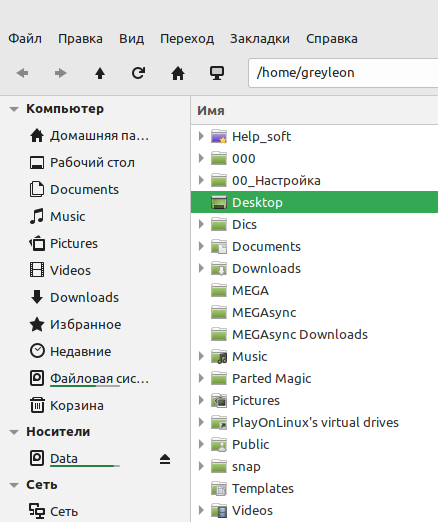The width and height of the screenshot is (438, 522).
Task: Collapse the Носители sidebar section
Action: click(x=14, y=432)
